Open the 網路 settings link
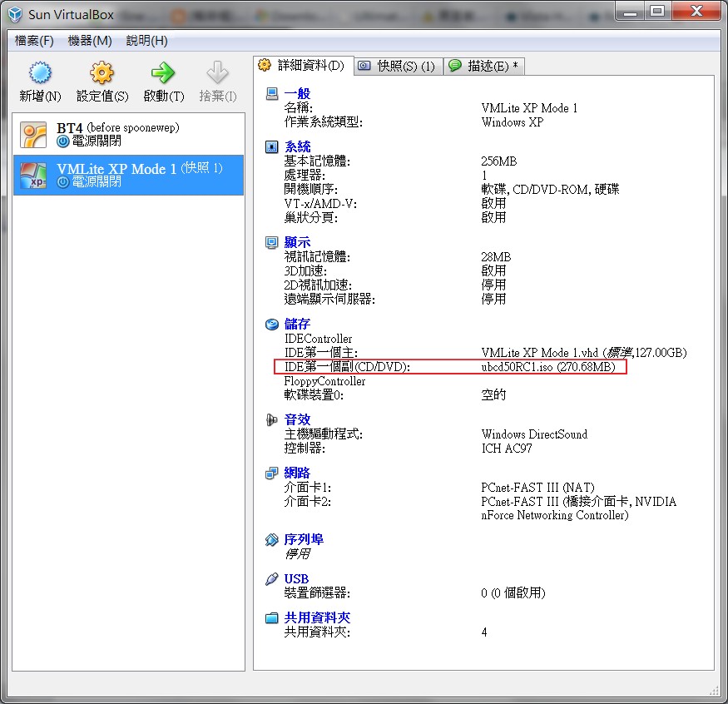The image size is (728, 704). [297, 473]
